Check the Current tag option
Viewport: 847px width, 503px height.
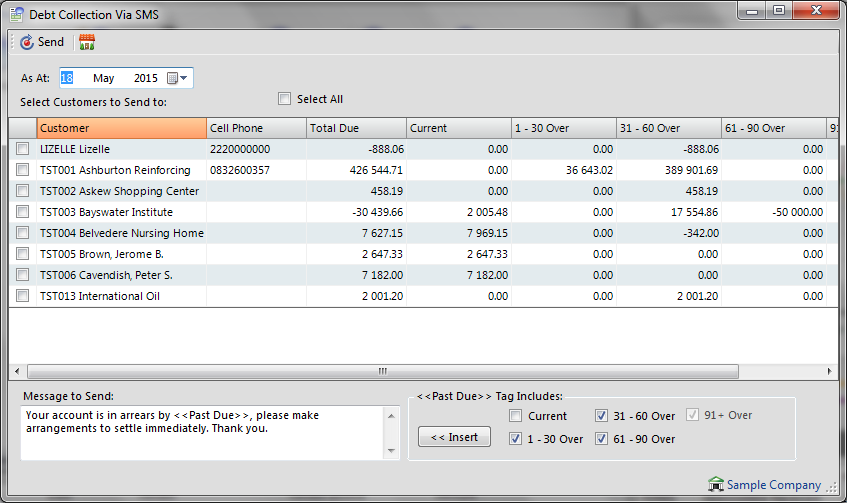point(515,416)
